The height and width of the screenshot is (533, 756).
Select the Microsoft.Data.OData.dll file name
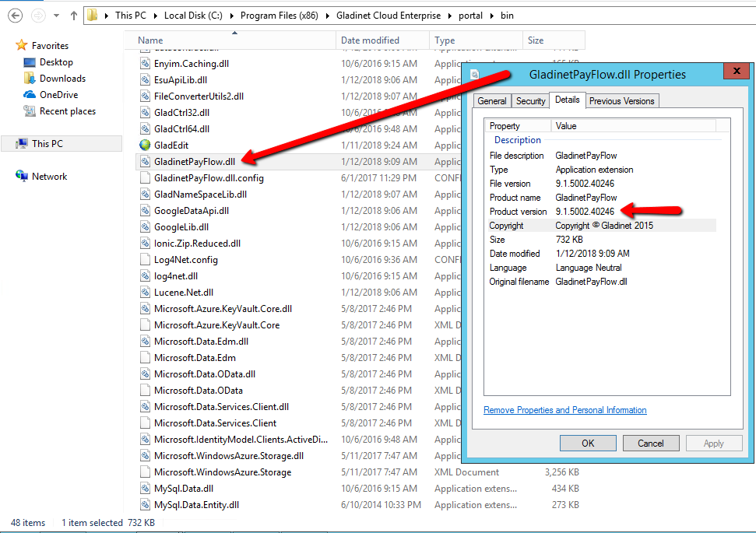click(x=205, y=374)
